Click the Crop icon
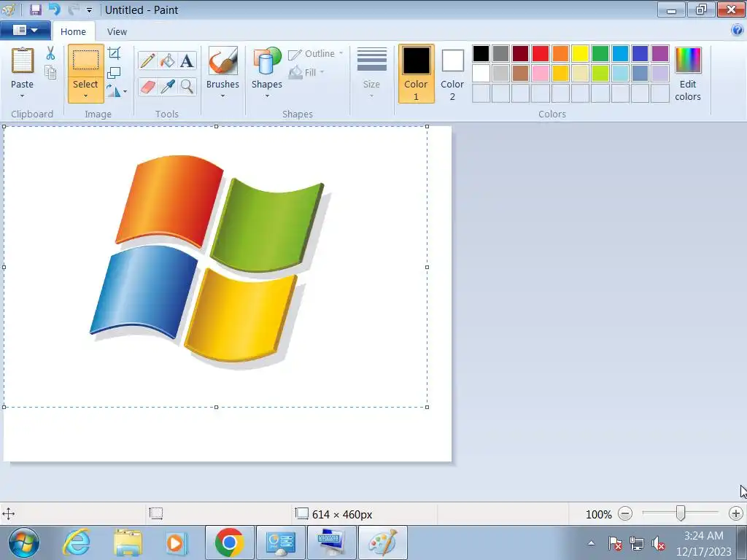 pos(115,53)
